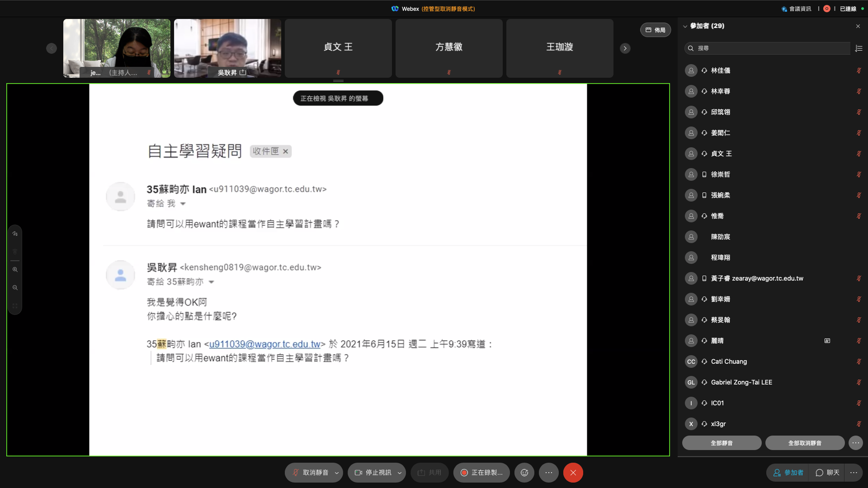Screen dimensions: 868x488
Task: Select the participants panel tab
Action: (x=788, y=473)
